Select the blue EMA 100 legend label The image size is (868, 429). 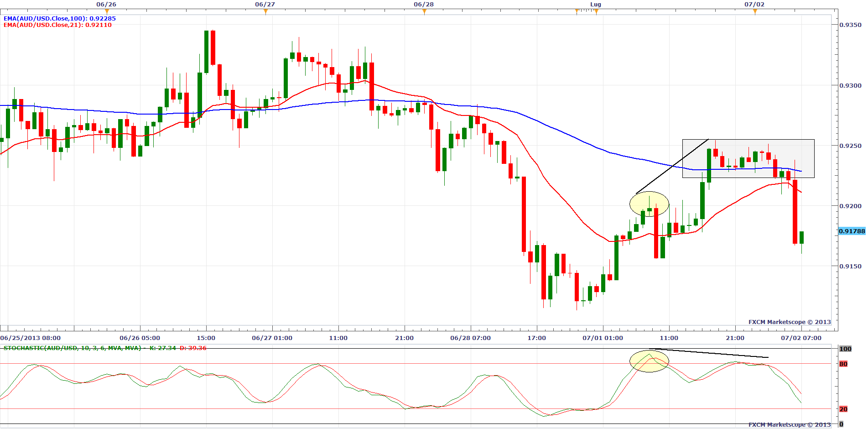(x=59, y=19)
